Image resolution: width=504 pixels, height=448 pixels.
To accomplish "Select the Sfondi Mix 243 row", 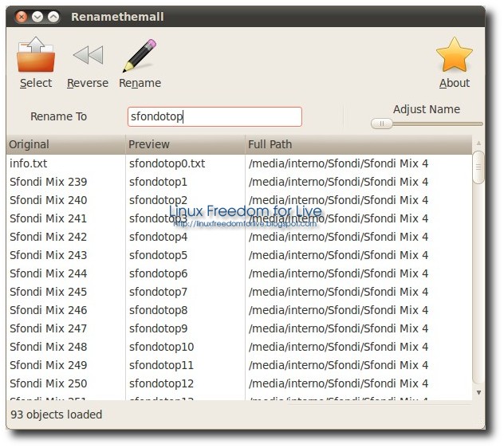I will (239, 255).
